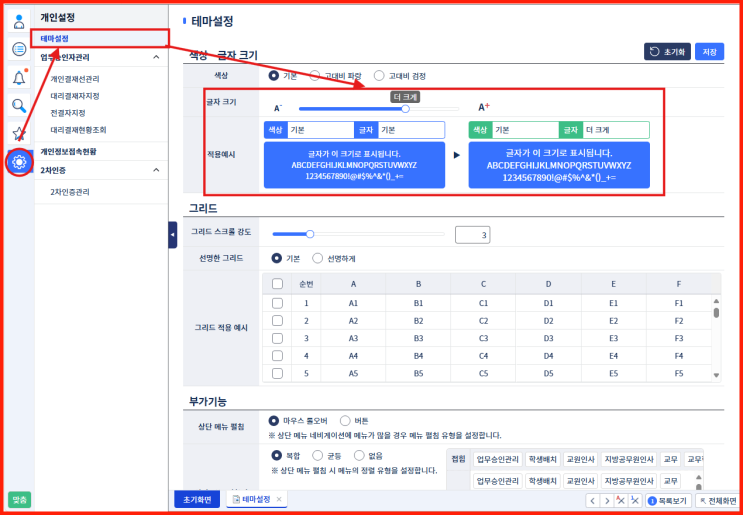This screenshot has width=743, height=515.
Task: Click the grid scroll strength value field
Action: (472, 235)
